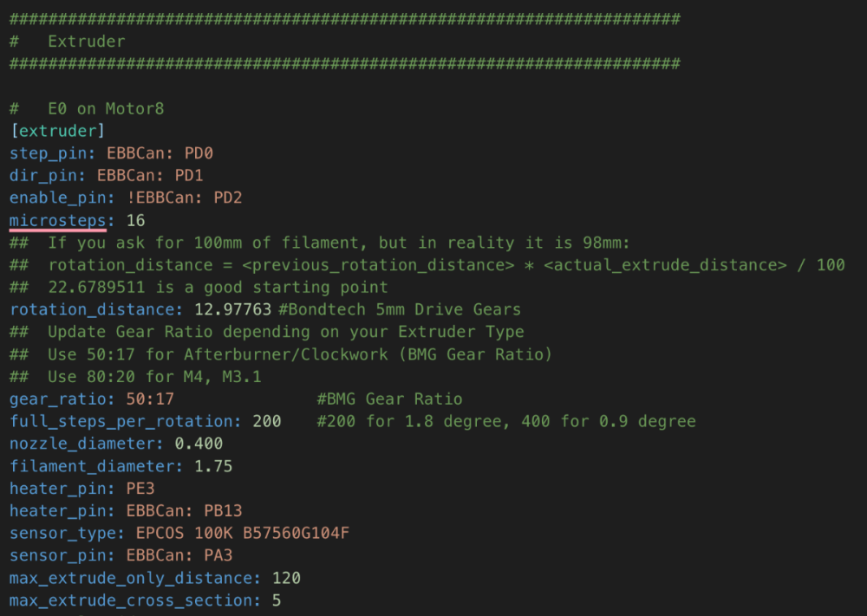Screen dimensions: 867x616
Task: Click the nozzle_diameter value 0.400
Action: [199, 444]
